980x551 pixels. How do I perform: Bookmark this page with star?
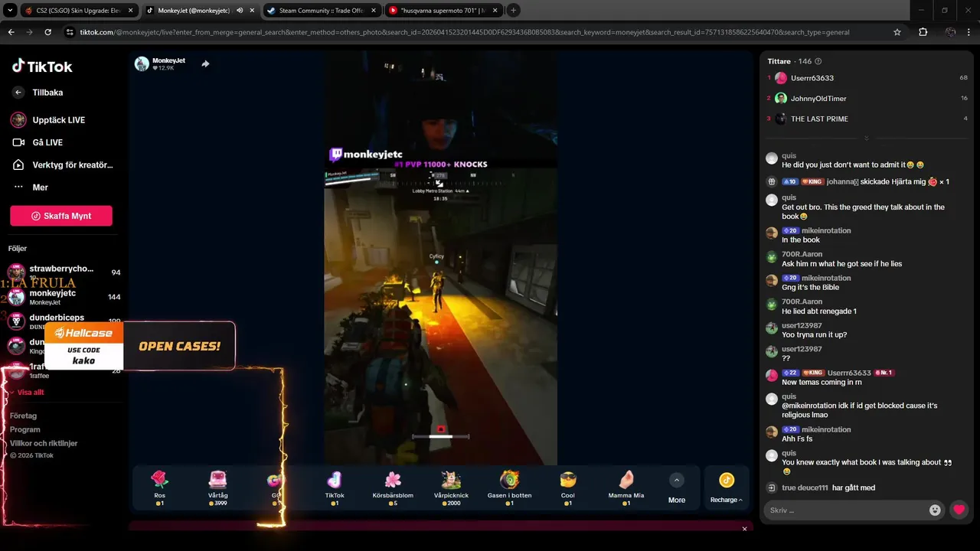click(x=897, y=32)
